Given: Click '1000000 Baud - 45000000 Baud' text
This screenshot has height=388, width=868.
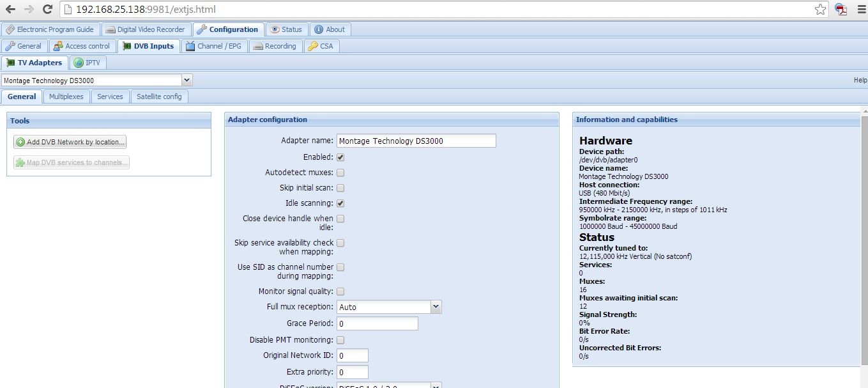Looking at the screenshot, I should [628, 226].
